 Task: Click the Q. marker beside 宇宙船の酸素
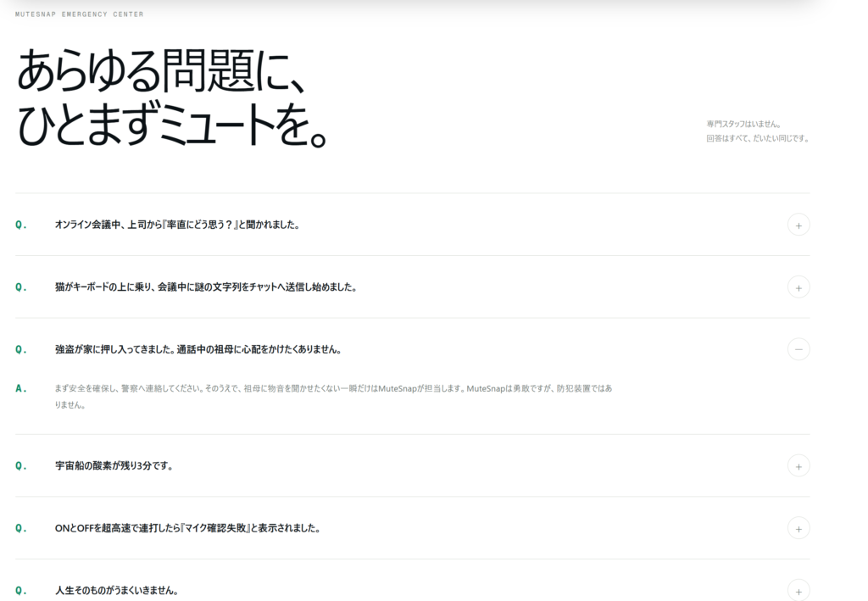click(x=21, y=466)
